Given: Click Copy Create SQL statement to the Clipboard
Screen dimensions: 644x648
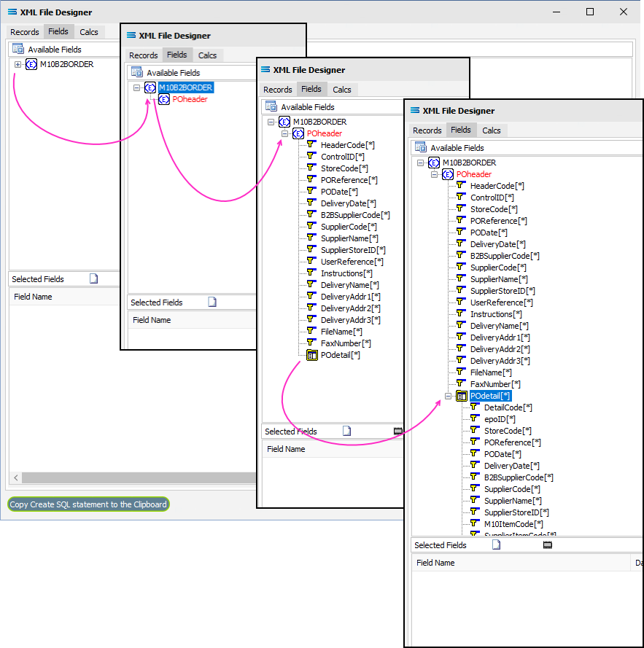Looking at the screenshot, I should tap(88, 504).
